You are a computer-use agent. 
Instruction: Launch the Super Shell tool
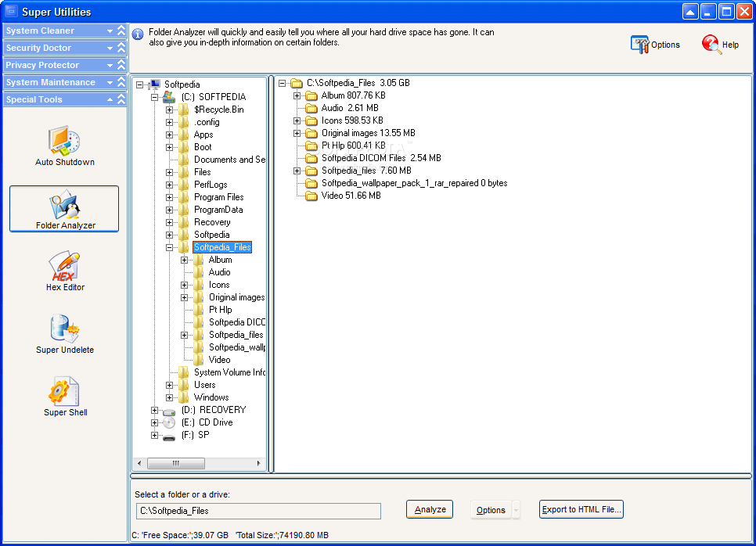[65, 396]
